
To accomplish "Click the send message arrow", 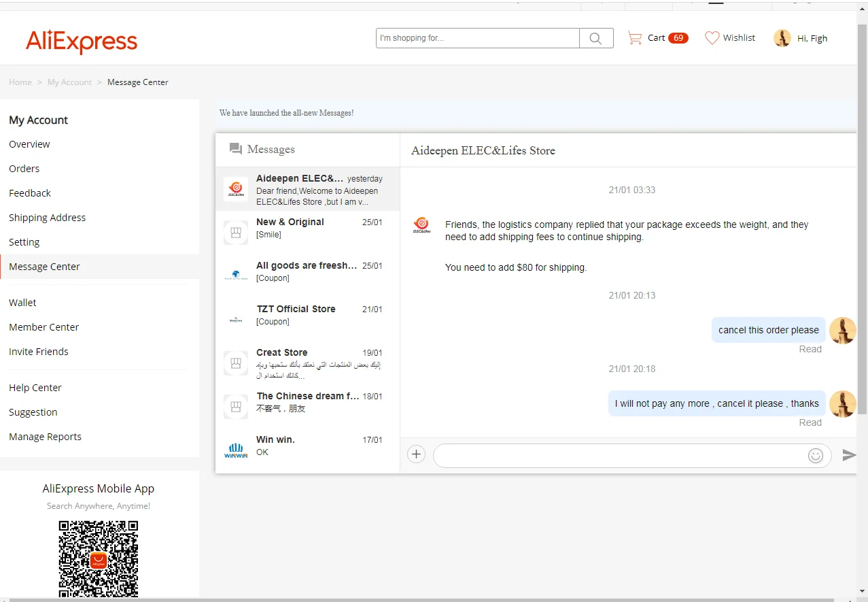I will point(849,455).
